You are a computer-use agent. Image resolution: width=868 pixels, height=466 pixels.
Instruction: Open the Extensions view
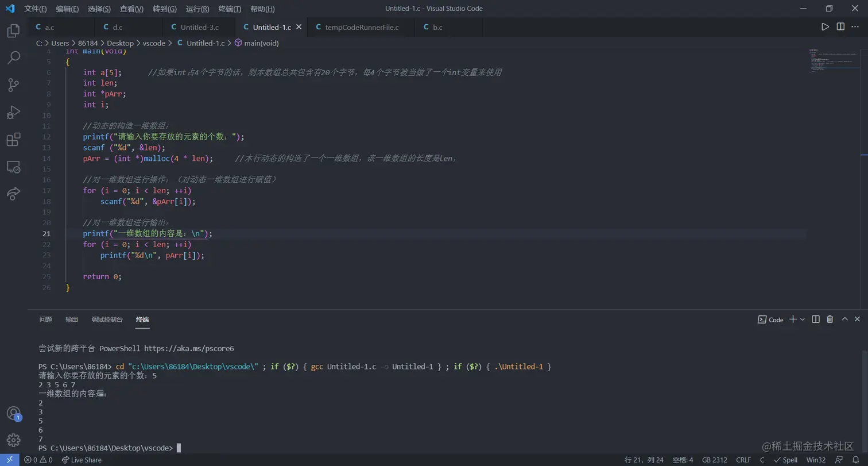pyautogui.click(x=13, y=139)
